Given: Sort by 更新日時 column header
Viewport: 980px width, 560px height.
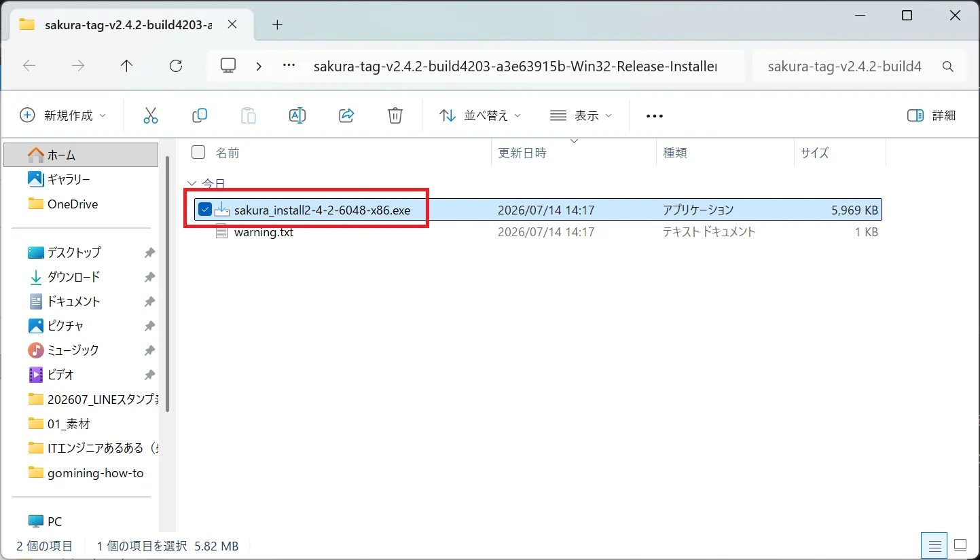Looking at the screenshot, I should pyautogui.click(x=522, y=153).
